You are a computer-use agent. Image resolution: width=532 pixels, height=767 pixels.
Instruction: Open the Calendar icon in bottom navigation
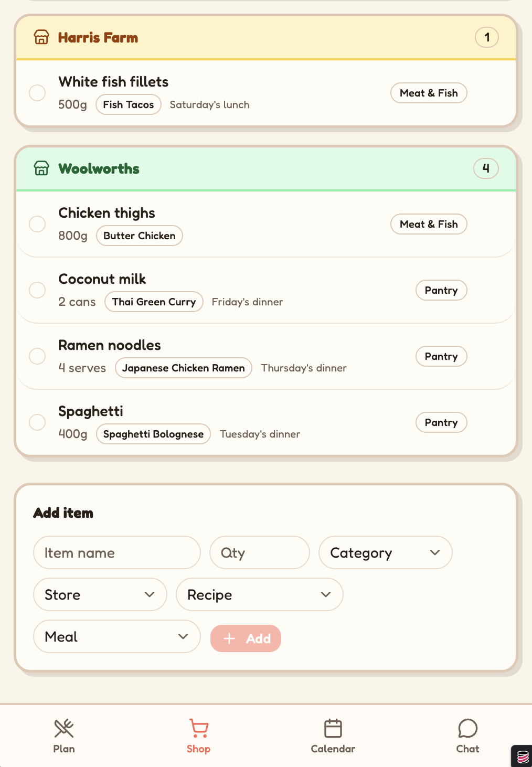(333, 728)
